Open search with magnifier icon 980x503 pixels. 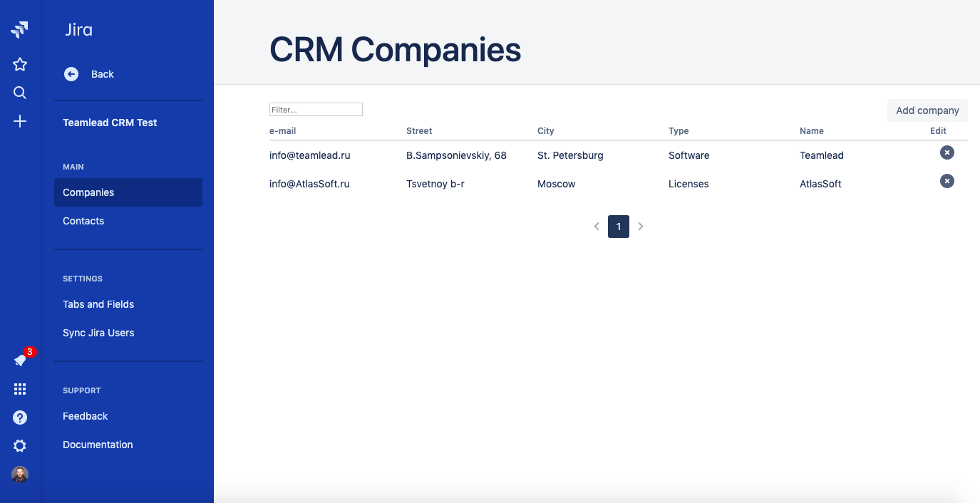(20, 93)
